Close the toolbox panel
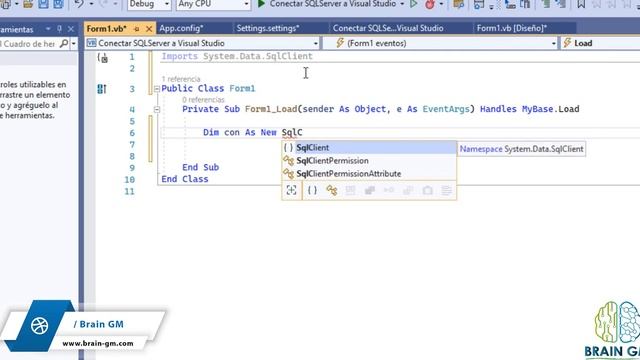Viewport: 640px width, 360px height. coord(71,29)
